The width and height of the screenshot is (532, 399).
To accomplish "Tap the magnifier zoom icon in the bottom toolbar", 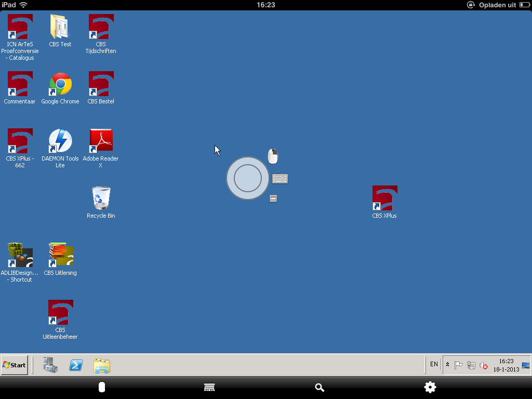I will pyautogui.click(x=320, y=387).
